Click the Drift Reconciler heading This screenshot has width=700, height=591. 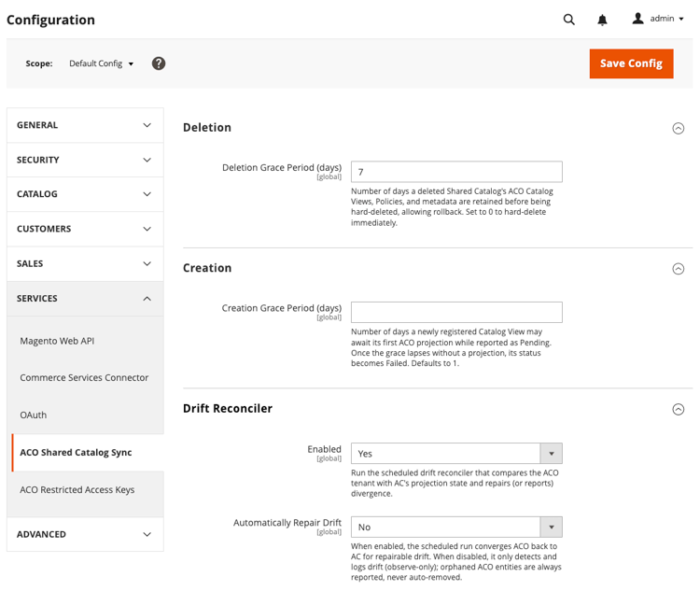click(x=228, y=409)
